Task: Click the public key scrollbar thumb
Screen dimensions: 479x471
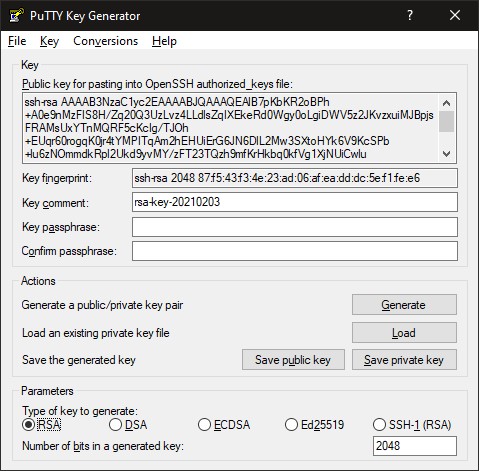Action: (x=447, y=121)
